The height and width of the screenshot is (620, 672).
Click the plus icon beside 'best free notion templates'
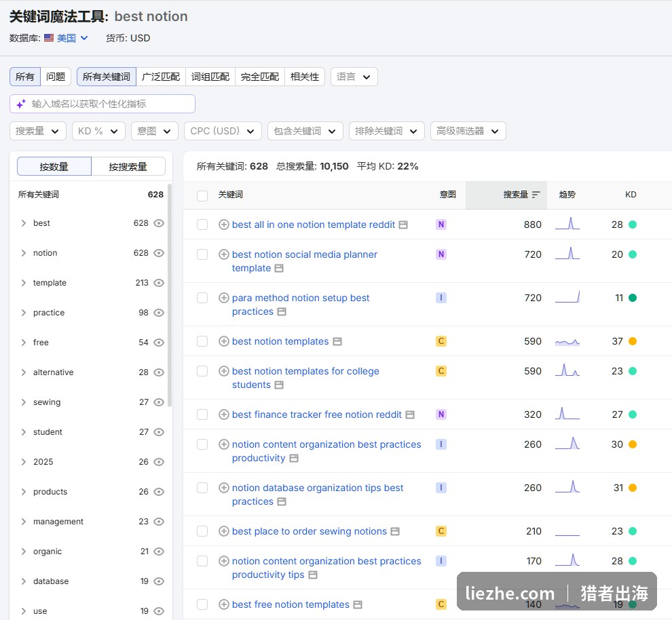coord(224,604)
